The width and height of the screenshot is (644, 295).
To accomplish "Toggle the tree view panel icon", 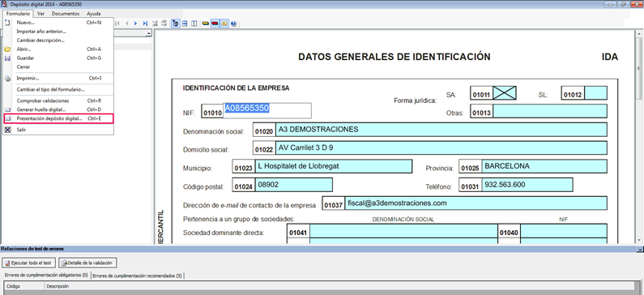I will 175,24.
